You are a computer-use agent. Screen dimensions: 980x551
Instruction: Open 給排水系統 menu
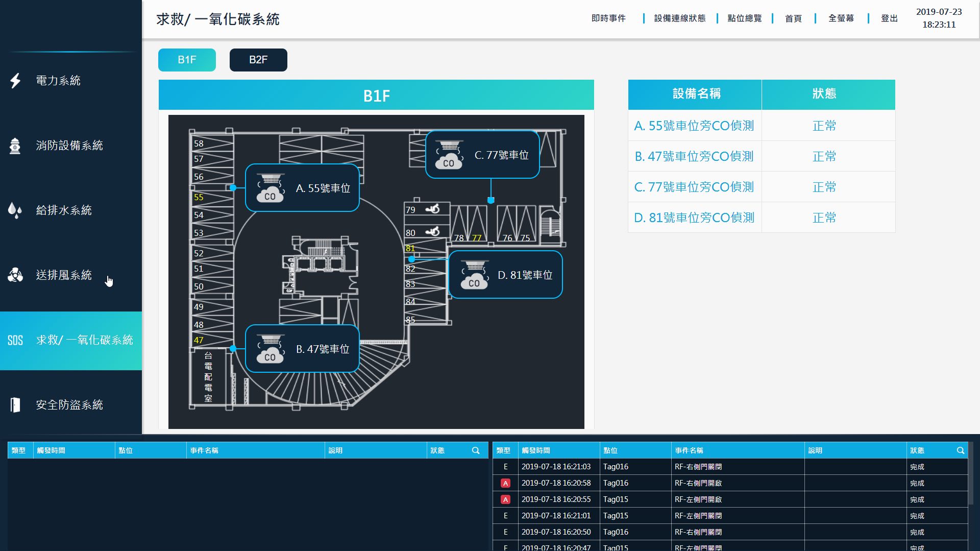tap(71, 210)
